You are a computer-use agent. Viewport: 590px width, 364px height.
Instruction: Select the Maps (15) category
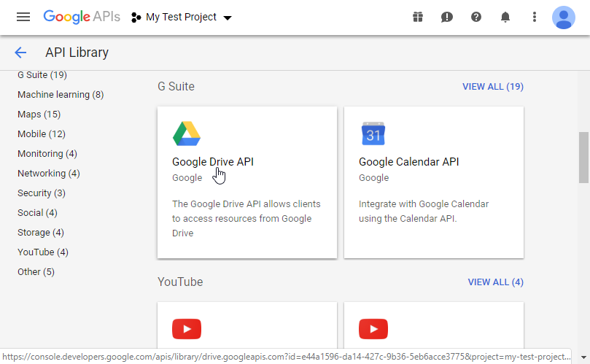pyautogui.click(x=39, y=114)
